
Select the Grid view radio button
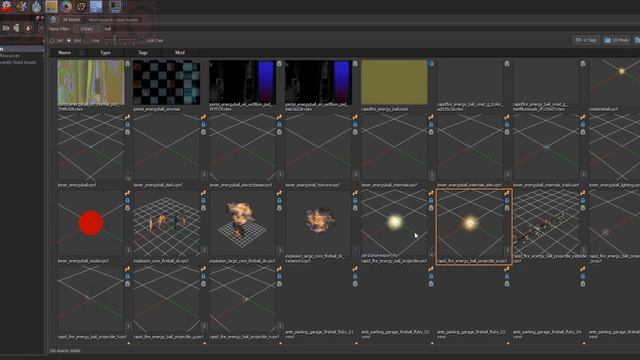point(69,40)
